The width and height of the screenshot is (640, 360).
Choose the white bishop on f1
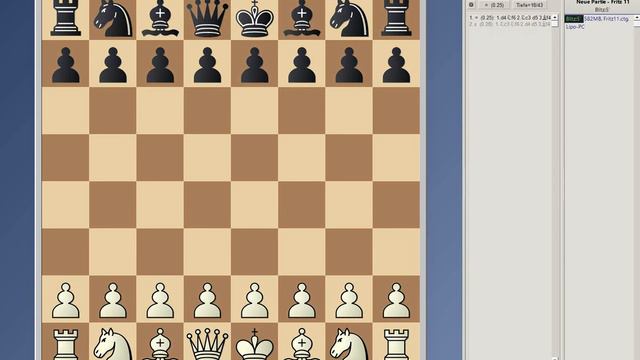302,344
